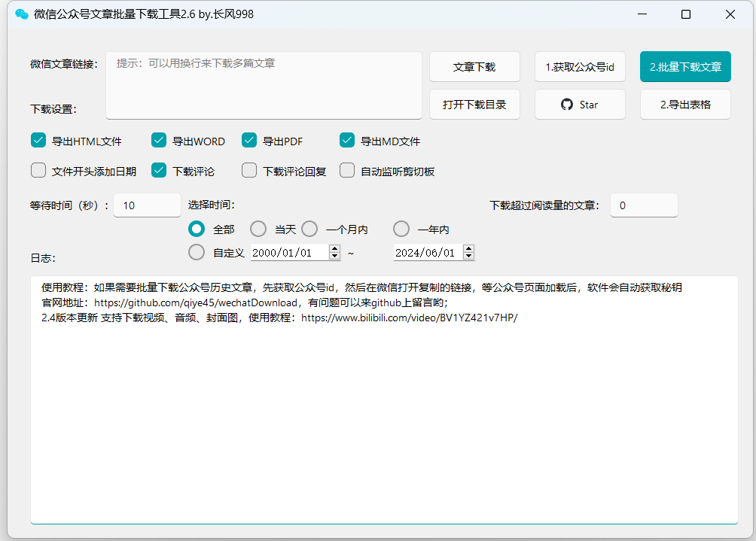Click the 使用教程 first log line

(361, 287)
